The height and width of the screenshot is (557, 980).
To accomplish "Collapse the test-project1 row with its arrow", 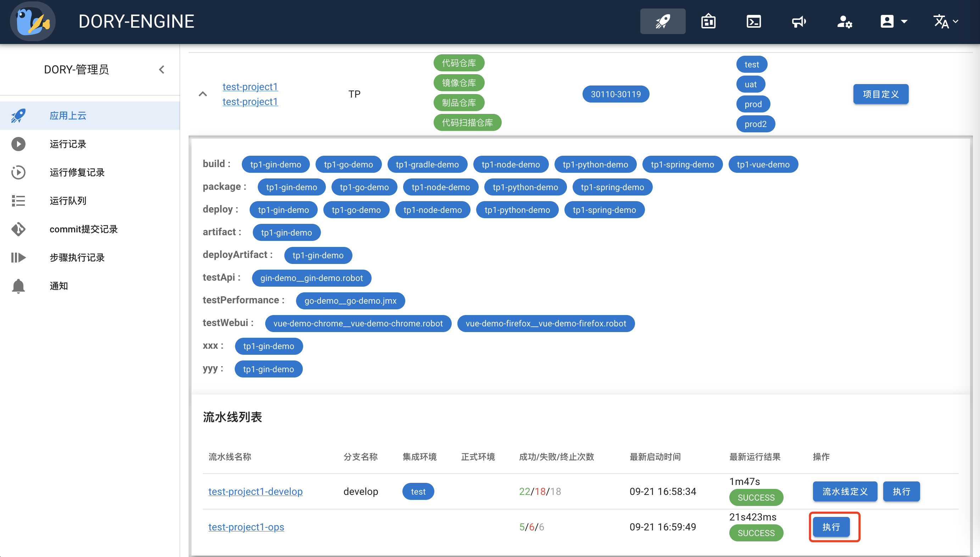I will [202, 94].
